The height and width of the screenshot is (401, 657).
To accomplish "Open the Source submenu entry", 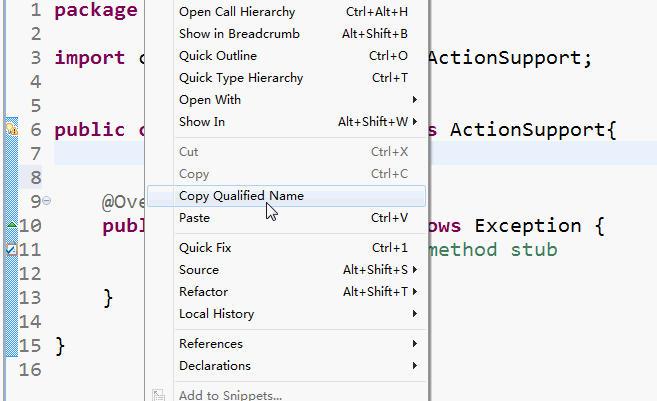I will [199, 270].
